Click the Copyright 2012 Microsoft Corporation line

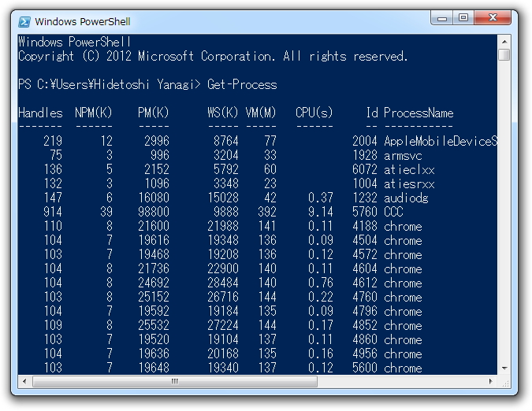point(213,56)
